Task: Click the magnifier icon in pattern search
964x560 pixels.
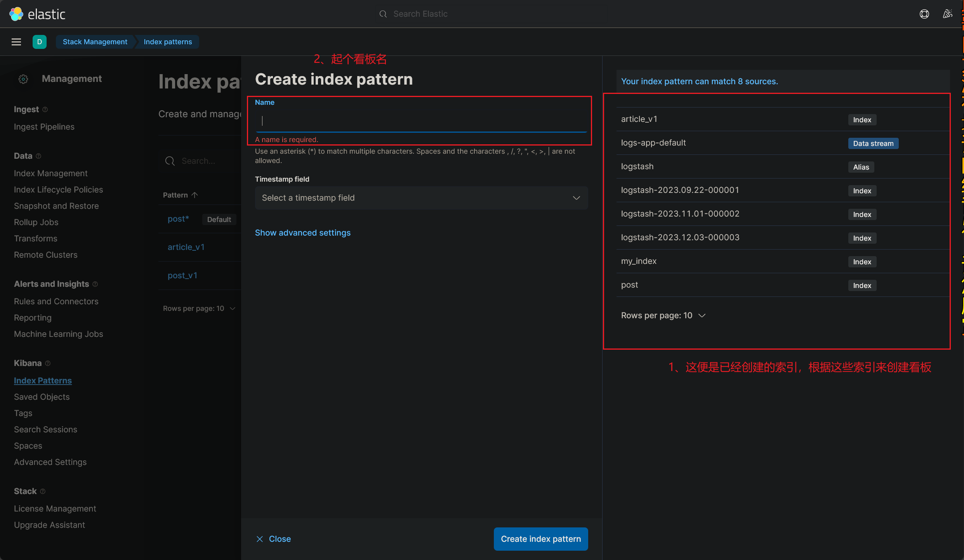Action: (x=170, y=161)
